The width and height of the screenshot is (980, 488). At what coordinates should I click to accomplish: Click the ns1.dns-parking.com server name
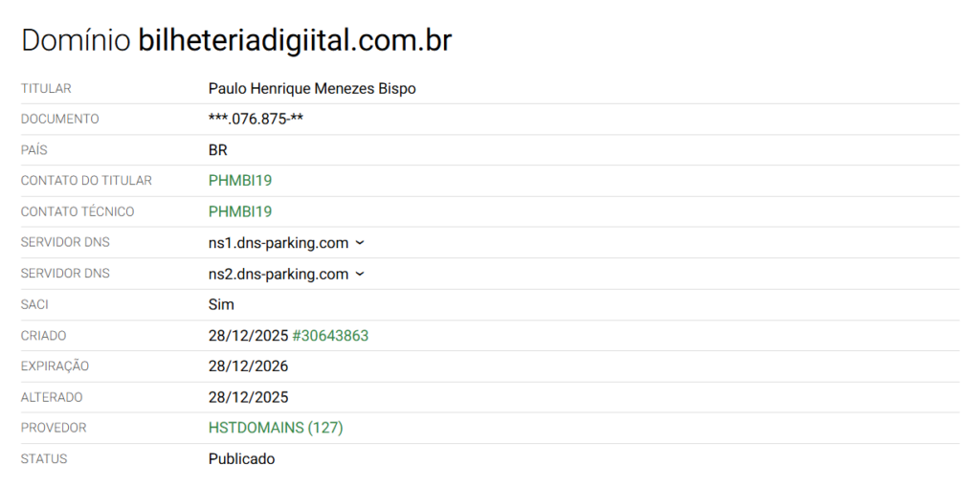tap(278, 243)
